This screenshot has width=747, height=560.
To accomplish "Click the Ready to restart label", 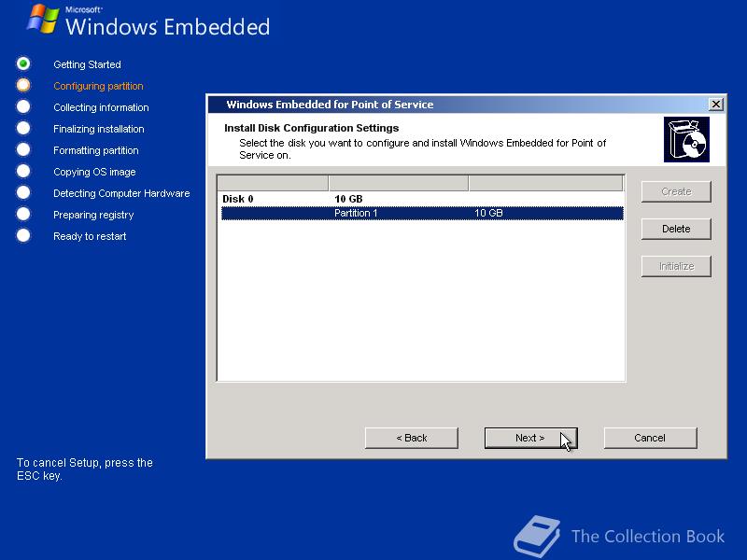I will click(90, 236).
